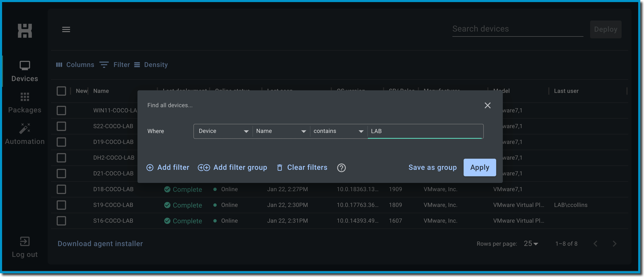This screenshot has width=644, height=277.
Task: Click the New column header
Action: point(81,91)
